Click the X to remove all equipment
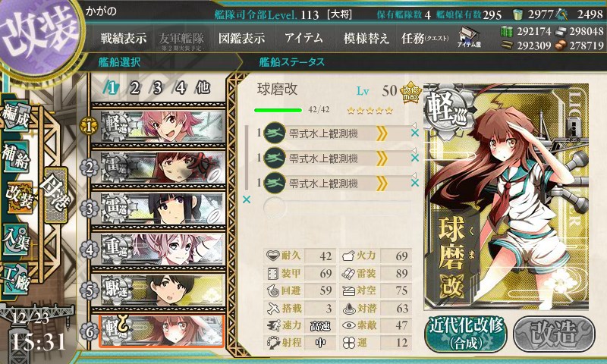The image size is (607, 364). [246, 199]
